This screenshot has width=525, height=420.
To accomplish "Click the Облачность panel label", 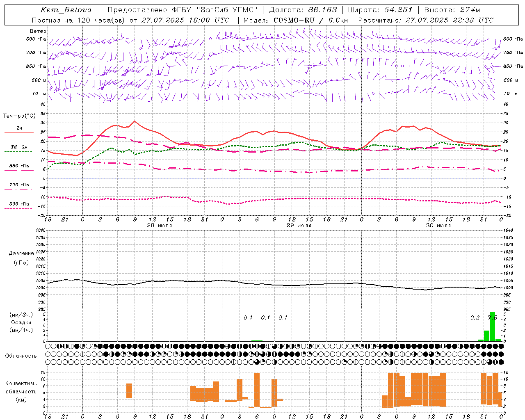I will coord(21,356).
